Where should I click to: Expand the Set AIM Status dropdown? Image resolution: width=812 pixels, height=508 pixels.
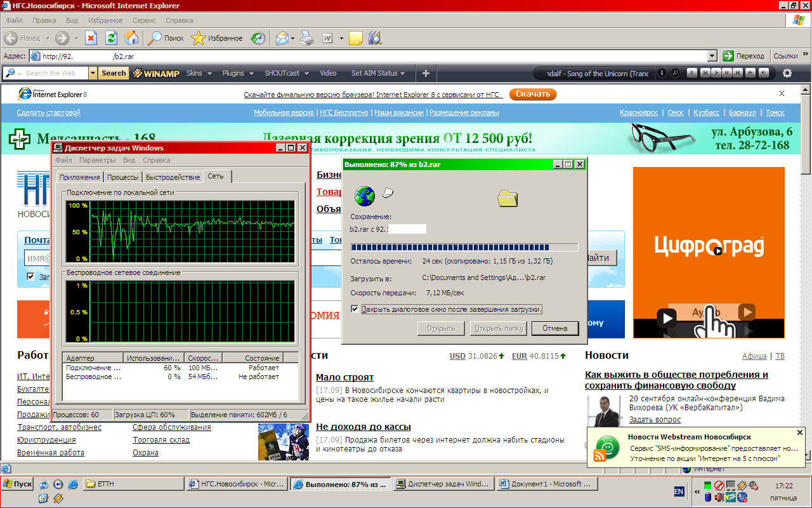coord(378,73)
